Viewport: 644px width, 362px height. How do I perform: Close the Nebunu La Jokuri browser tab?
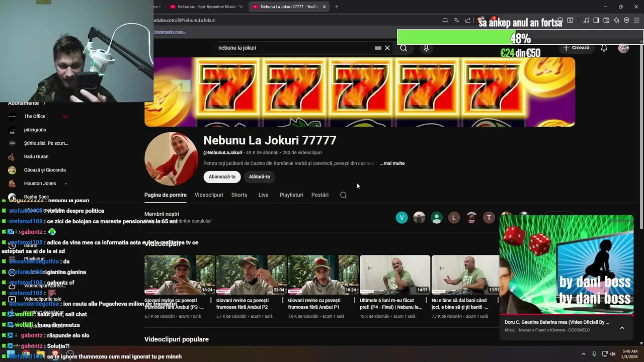coord(325,7)
